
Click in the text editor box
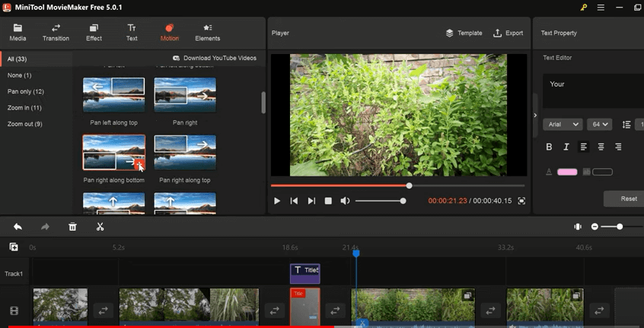click(593, 91)
